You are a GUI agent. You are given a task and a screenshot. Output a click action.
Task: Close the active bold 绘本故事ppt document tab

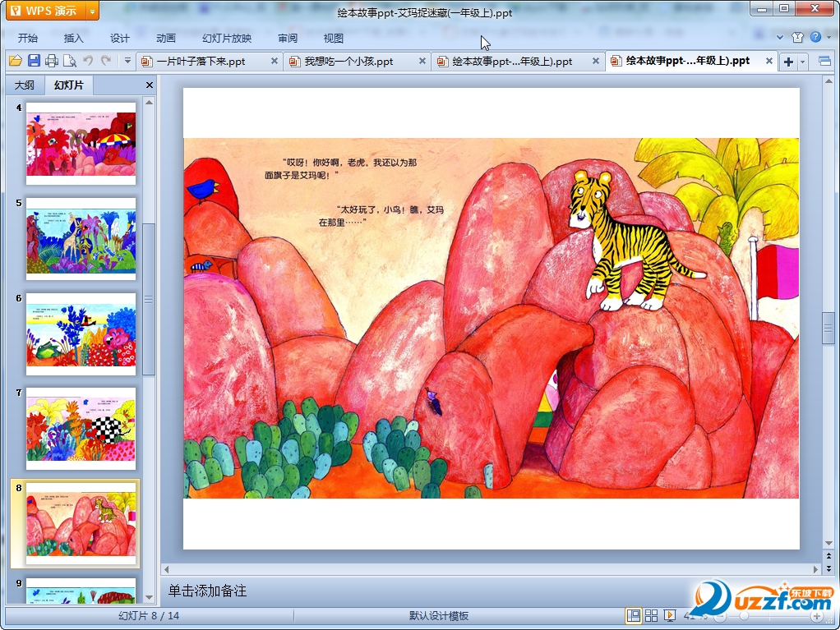pos(768,61)
